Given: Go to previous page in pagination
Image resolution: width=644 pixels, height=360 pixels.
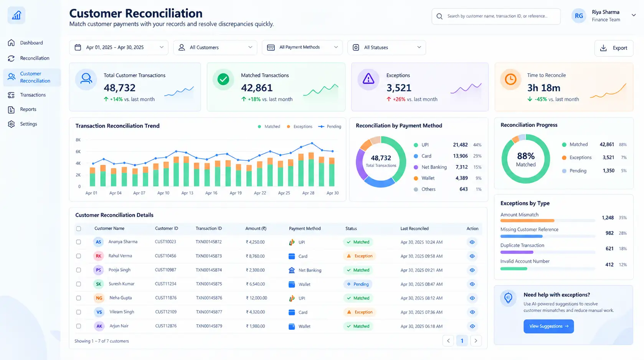Looking at the screenshot, I should (448, 341).
